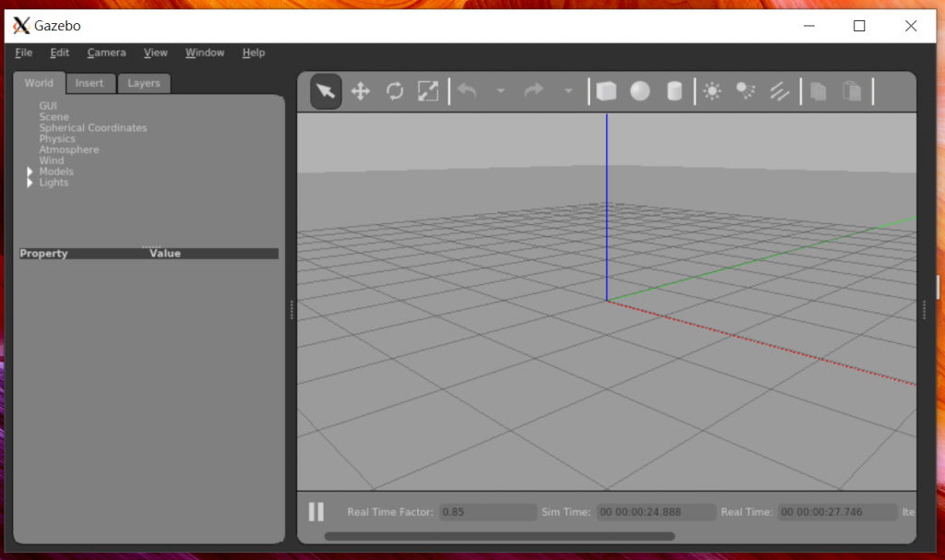The image size is (945, 560).
Task: Open the Help menu
Action: [253, 53]
